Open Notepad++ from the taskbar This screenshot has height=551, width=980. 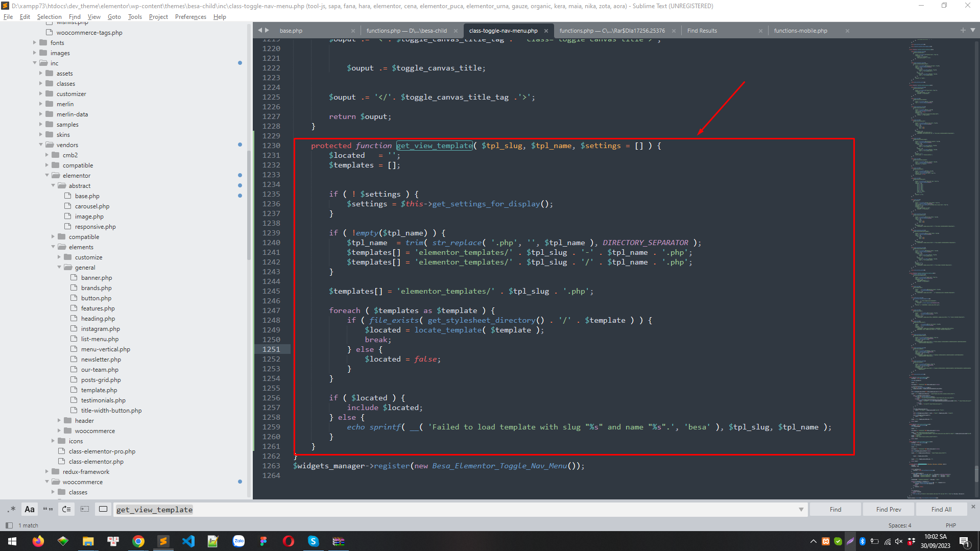coord(213,541)
